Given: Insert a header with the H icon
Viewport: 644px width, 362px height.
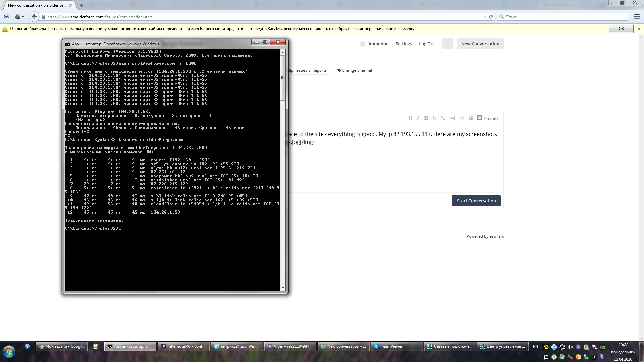Looking at the screenshot, I should 426,118.
